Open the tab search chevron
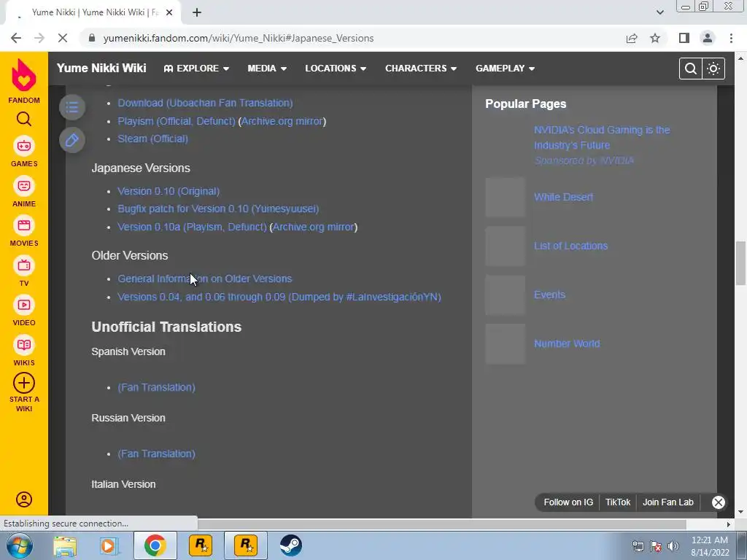The image size is (747, 560). [x=659, y=12]
